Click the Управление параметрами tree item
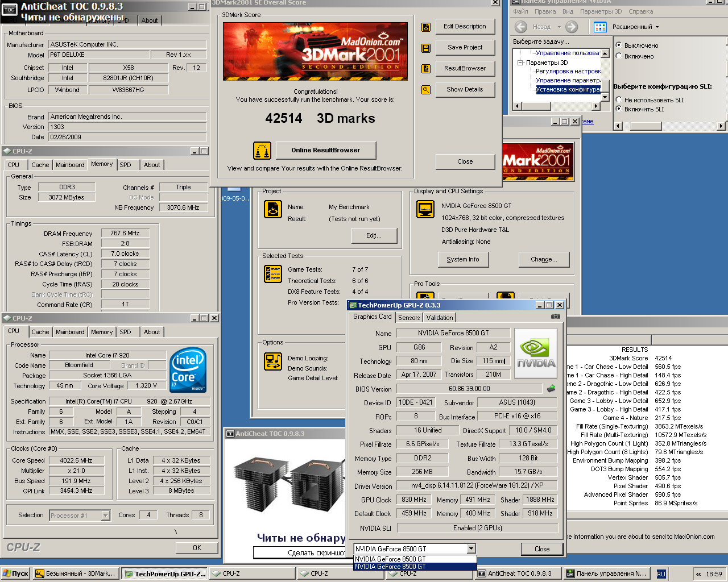The width and height of the screenshot is (728, 582). click(x=568, y=80)
